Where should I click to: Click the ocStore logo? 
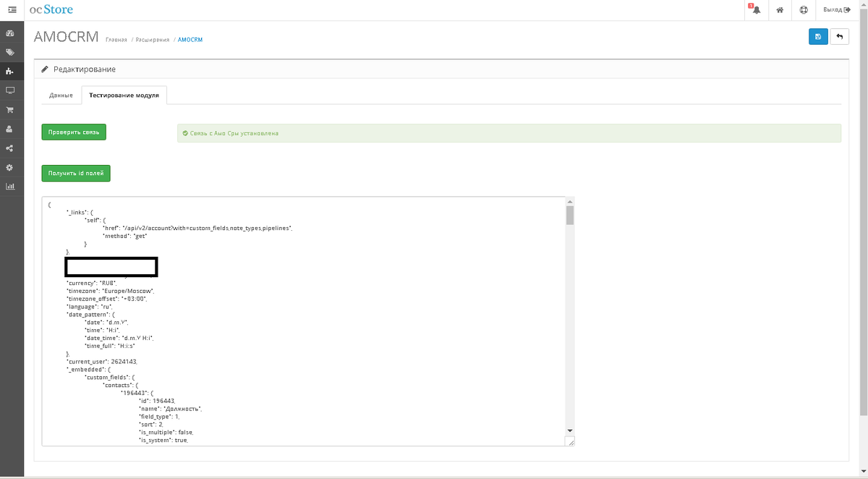tap(51, 9)
